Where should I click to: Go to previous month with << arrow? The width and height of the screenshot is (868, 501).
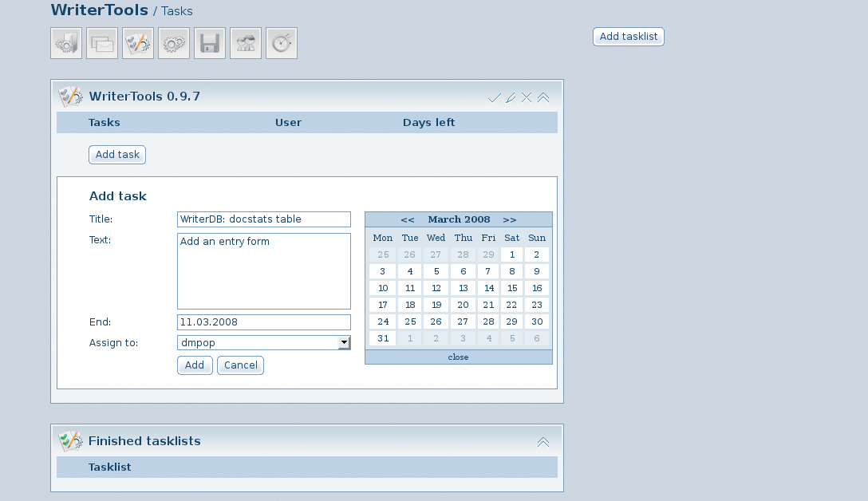(x=408, y=219)
